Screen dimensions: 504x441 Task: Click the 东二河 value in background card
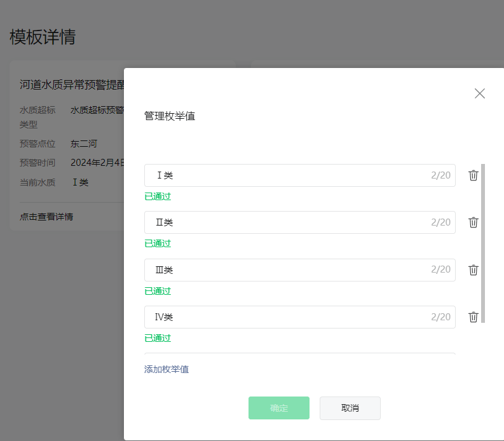pos(83,144)
